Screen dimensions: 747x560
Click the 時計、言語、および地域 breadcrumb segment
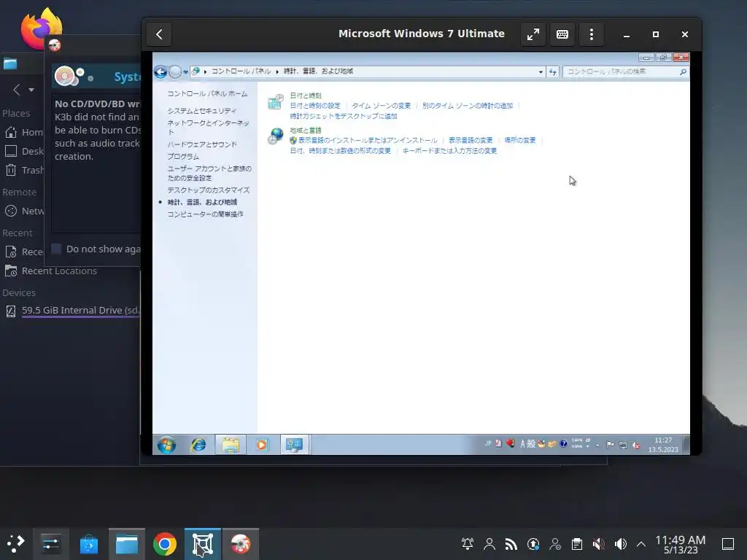318,71
